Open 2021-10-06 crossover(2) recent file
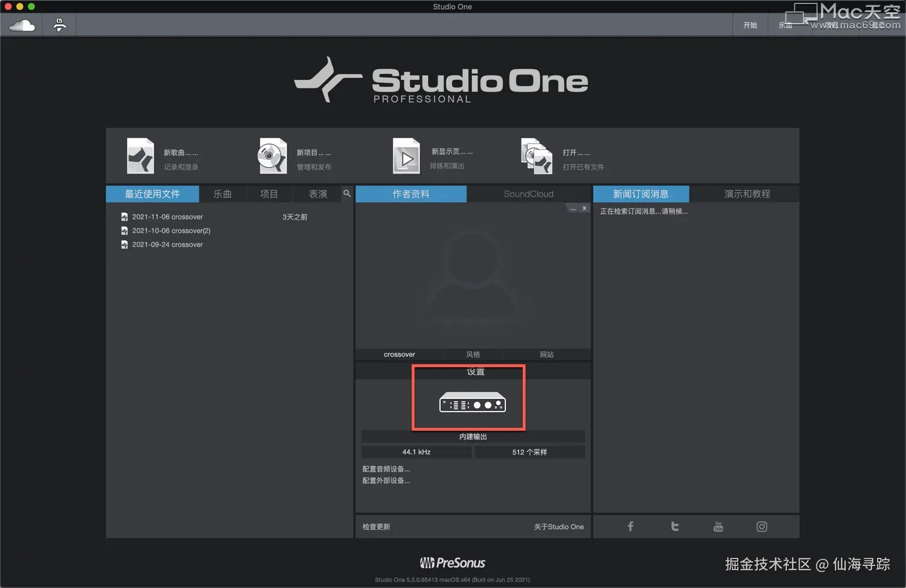The width and height of the screenshot is (906, 588). [x=171, y=231]
